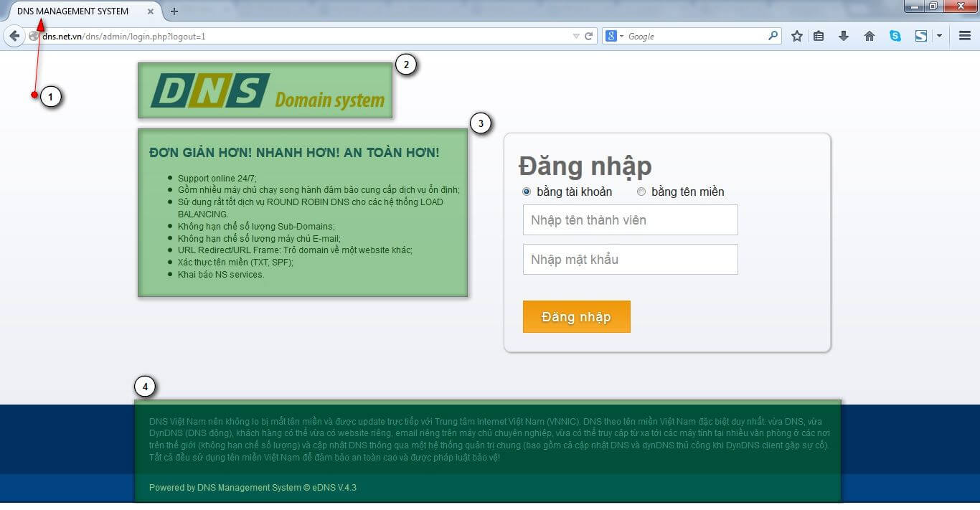Click the orange Đăng nhập button
980x510 pixels.
[x=577, y=317]
